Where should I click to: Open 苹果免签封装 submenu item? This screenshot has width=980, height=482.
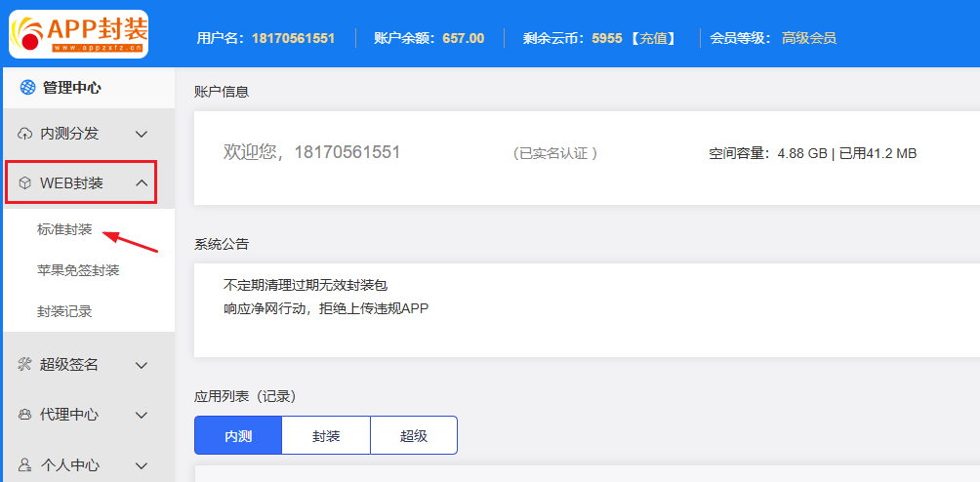click(78, 270)
